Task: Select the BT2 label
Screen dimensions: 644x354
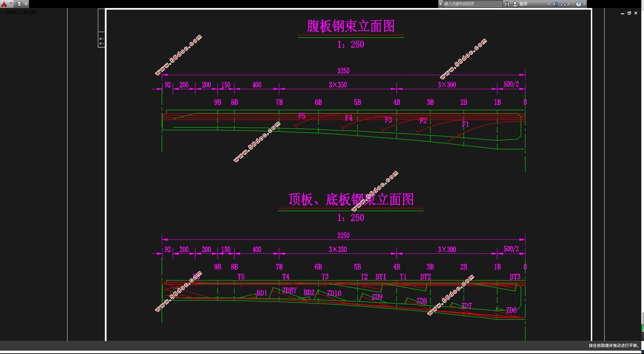Action: (x=426, y=277)
